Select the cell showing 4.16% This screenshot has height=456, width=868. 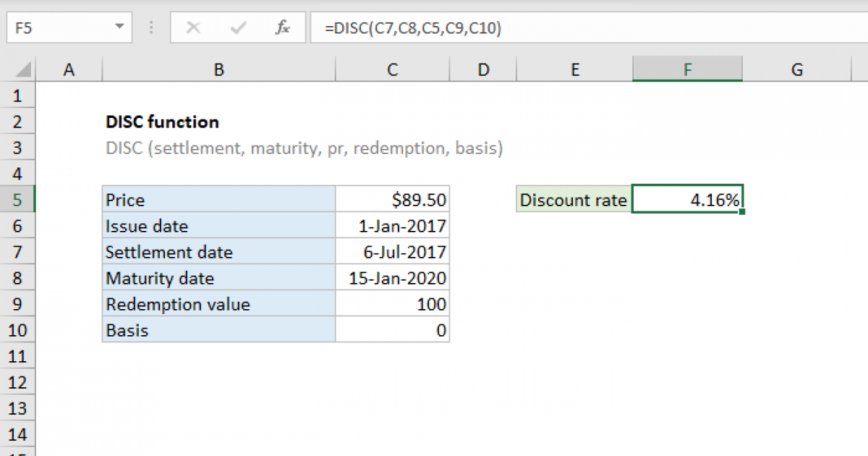(x=687, y=199)
